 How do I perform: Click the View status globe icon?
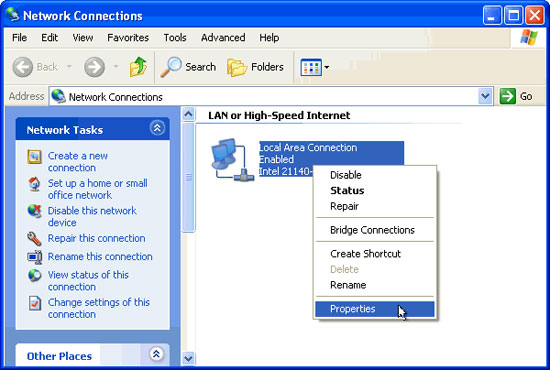[x=34, y=275]
